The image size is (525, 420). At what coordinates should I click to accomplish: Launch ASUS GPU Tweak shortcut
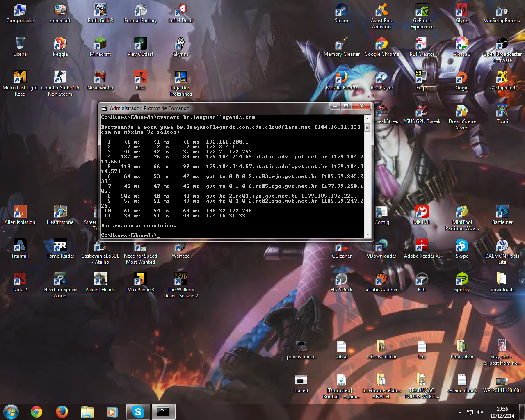click(422, 114)
